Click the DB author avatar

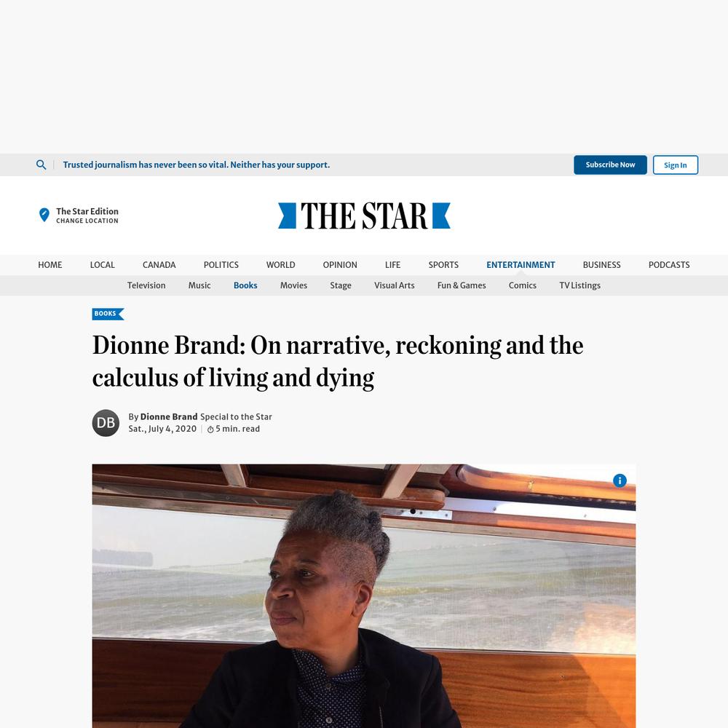(106, 423)
